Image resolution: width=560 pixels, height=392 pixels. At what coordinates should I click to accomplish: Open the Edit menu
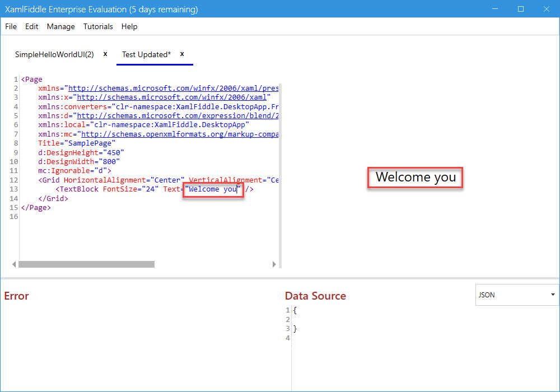tap(31, 26)
